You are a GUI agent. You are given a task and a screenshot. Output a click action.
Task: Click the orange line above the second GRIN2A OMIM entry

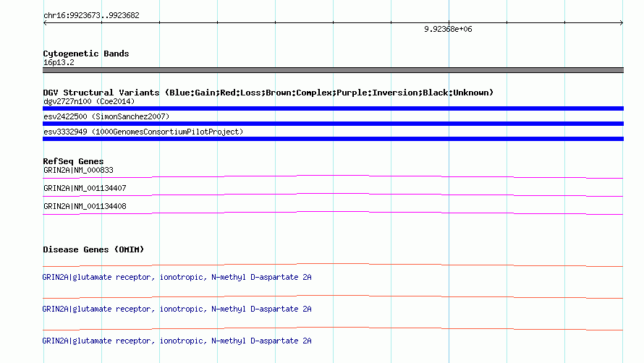tap(333, 297)
